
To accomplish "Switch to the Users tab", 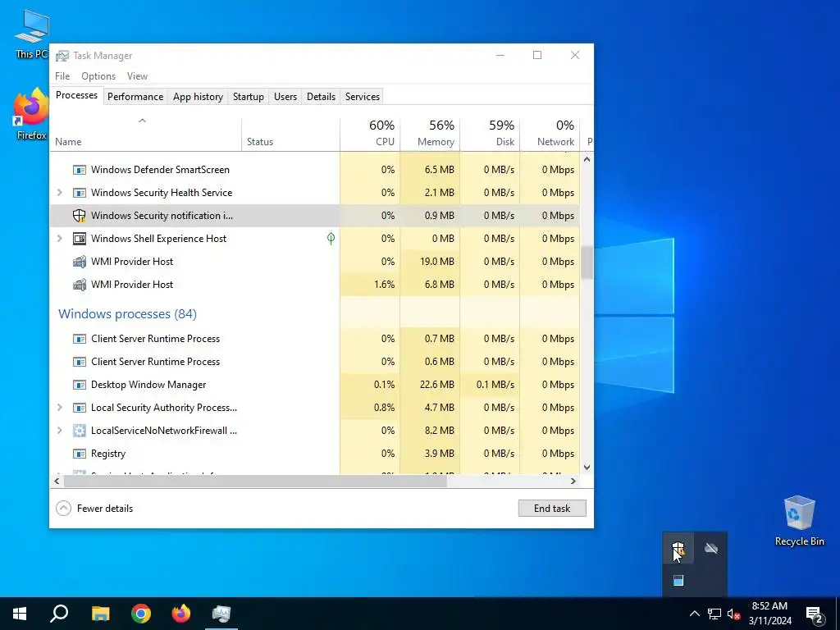I will coord(285,97).
